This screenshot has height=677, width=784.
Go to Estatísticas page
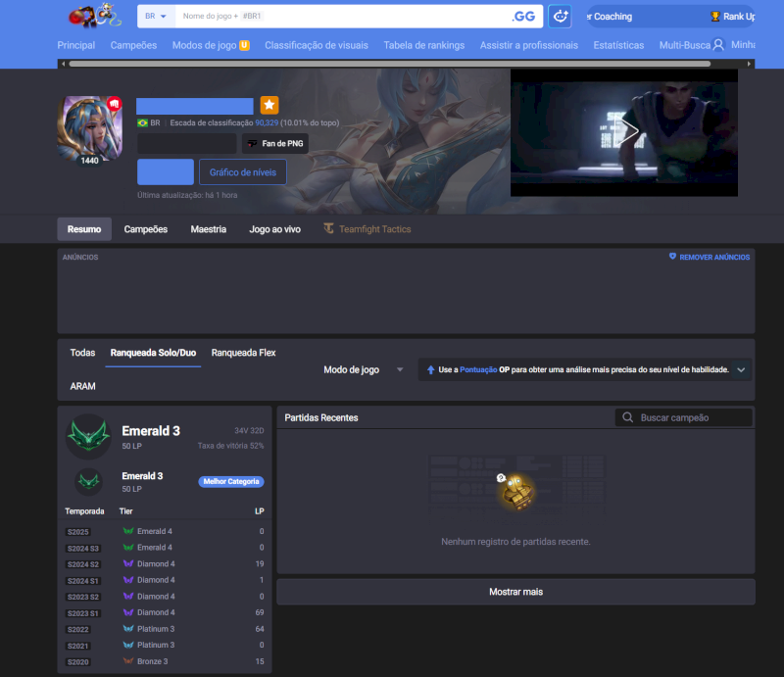pos(618,45)
